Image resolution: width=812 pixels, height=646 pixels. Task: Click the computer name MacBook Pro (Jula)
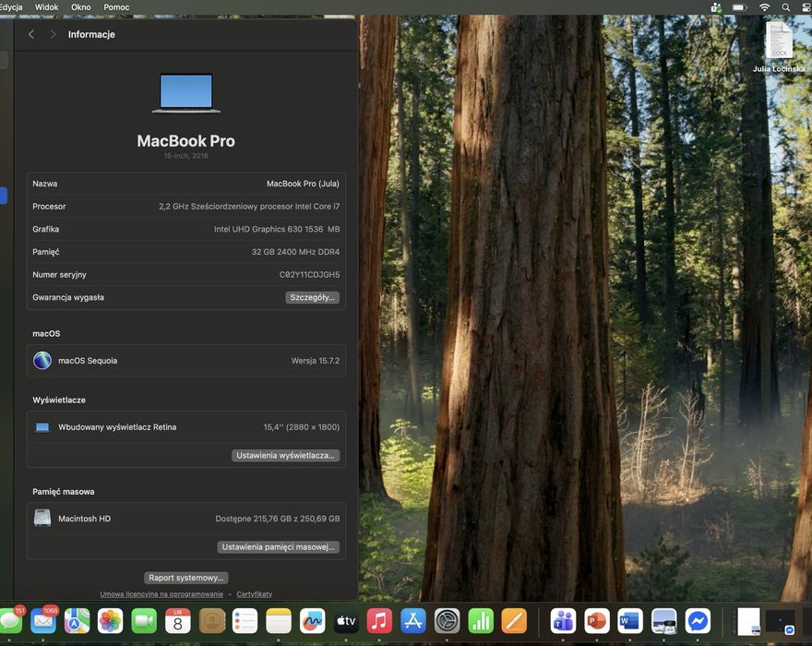point(303,184)
